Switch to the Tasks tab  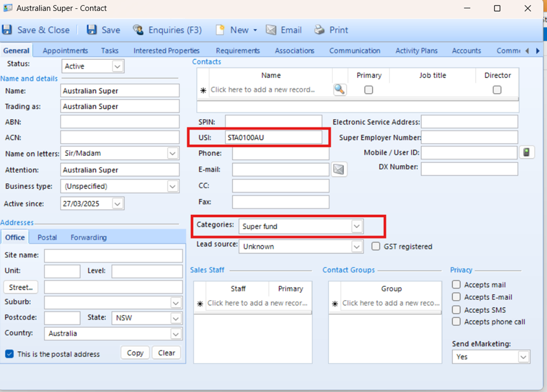pos(109,51)
